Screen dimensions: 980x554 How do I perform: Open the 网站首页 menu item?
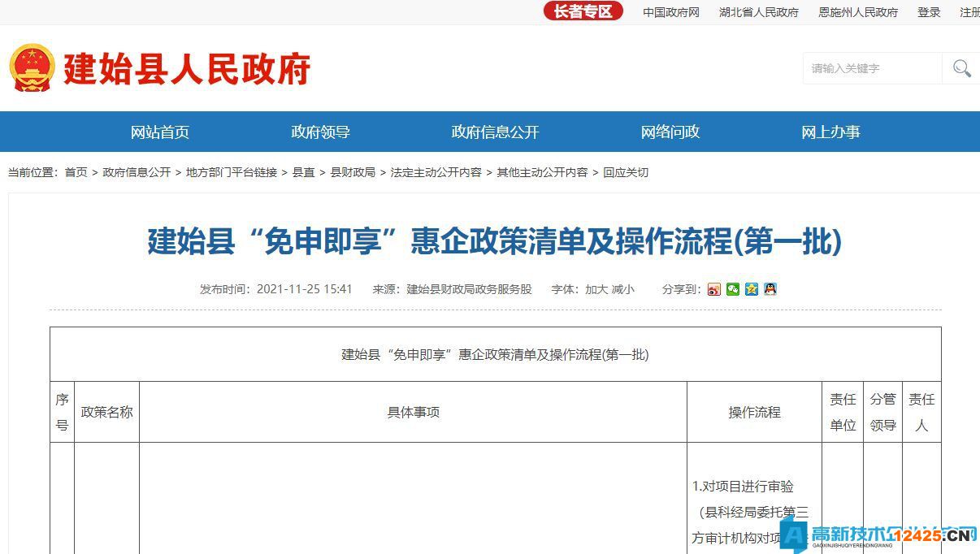(x=160, y=132)
